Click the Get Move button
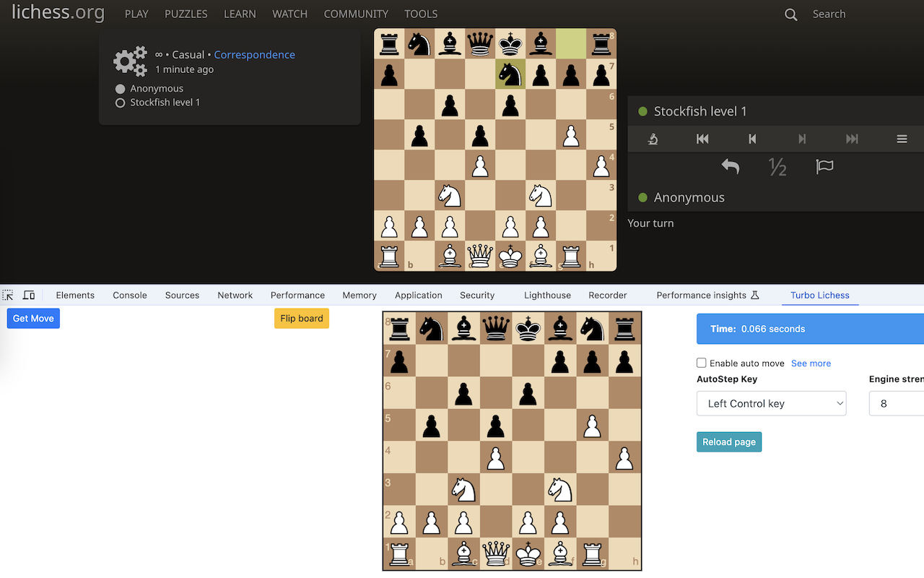This screenshot has width=924, height=578. click(32, 318)
